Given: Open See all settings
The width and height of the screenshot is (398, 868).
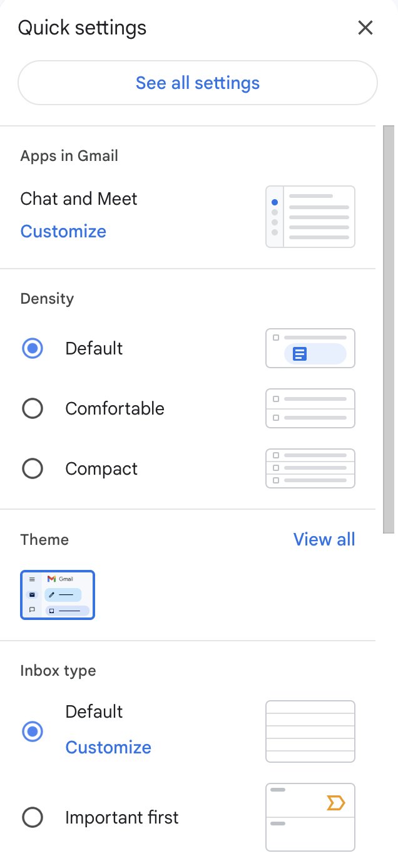Looking at the screenshot, I should click(198, 82).
